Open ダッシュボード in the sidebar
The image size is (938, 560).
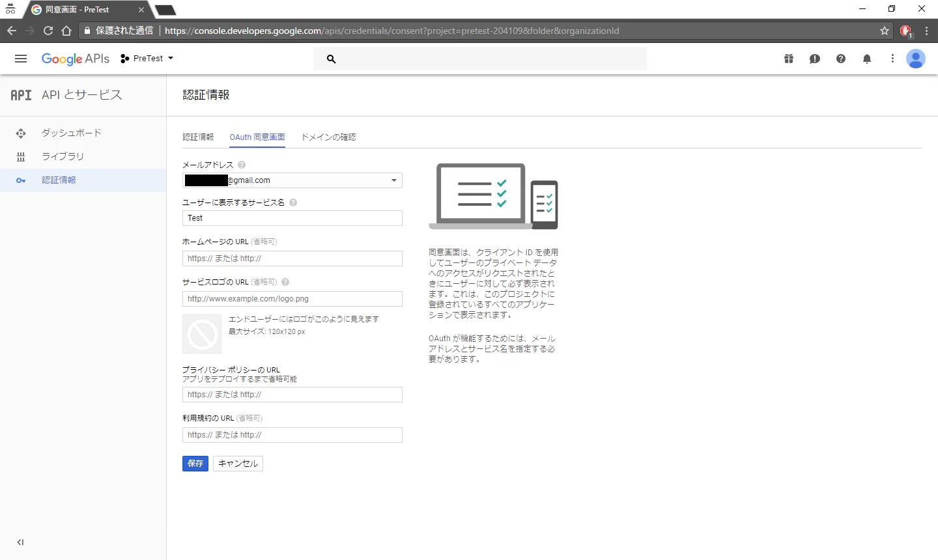click(x=83, y=133)
